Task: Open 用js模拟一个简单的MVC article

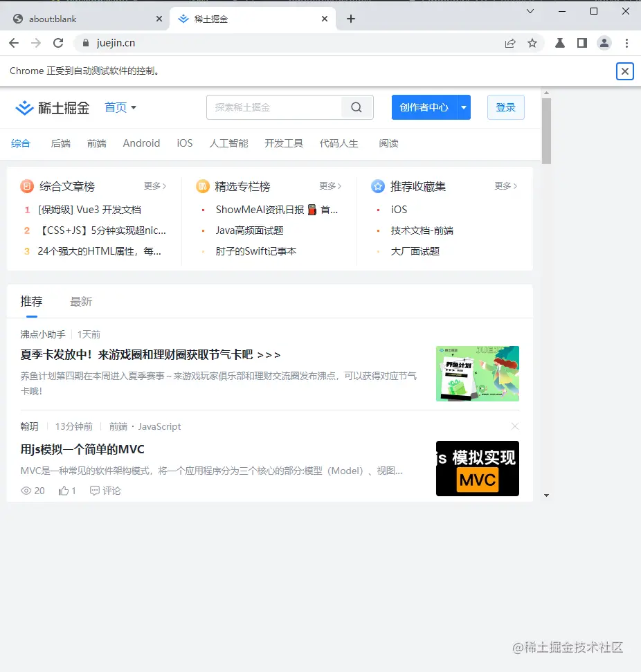Action: pyautogui.click(x=82, y=450)
